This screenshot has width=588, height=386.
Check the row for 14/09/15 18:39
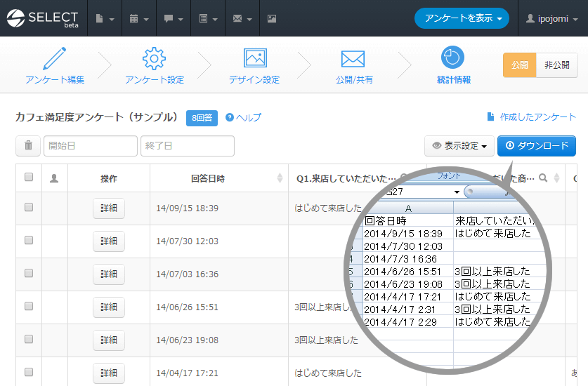click(29, 208)
